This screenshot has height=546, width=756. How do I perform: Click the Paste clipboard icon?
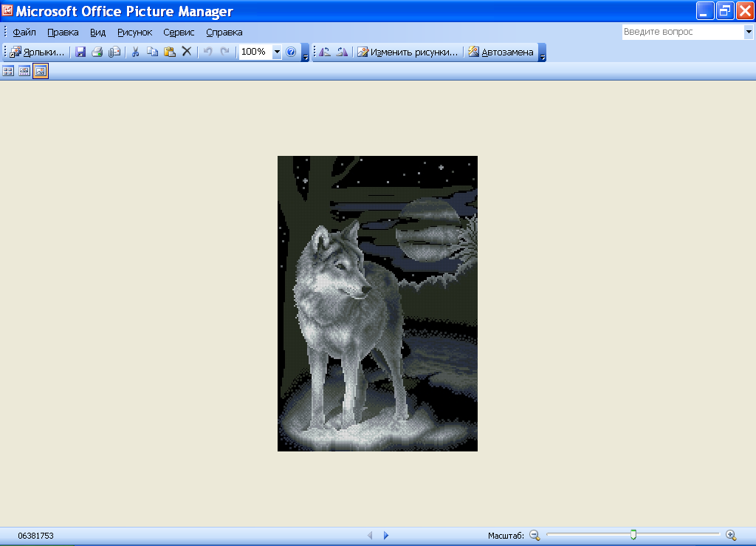[170, 52]
